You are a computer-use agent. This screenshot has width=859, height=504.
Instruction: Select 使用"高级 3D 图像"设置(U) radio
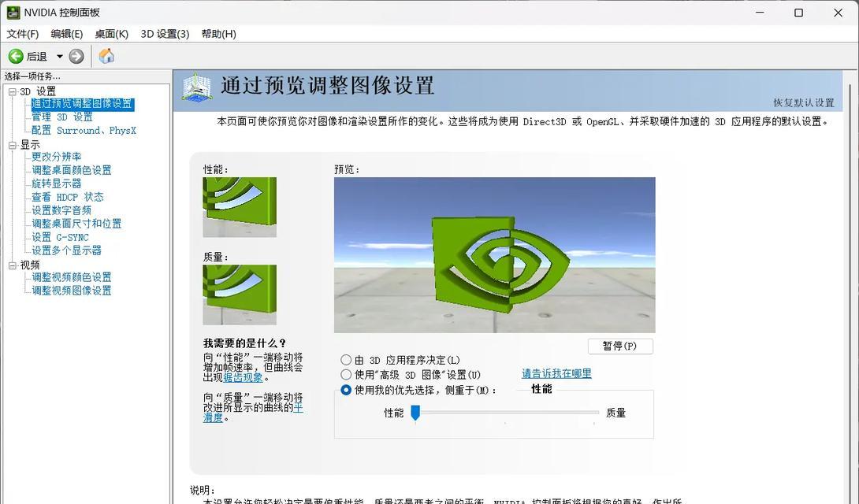pyautogui.click(x=346, y=375)
